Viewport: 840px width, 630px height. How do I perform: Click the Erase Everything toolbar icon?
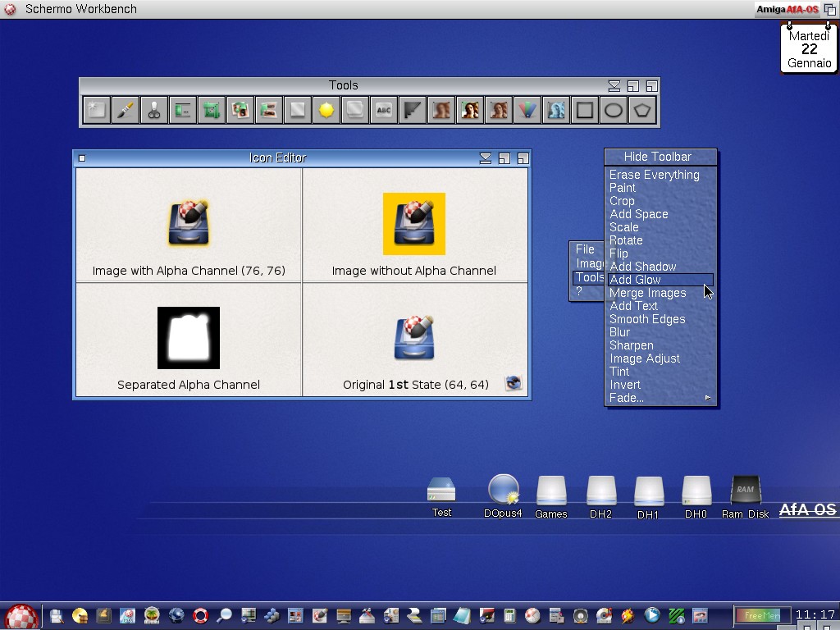97,110
